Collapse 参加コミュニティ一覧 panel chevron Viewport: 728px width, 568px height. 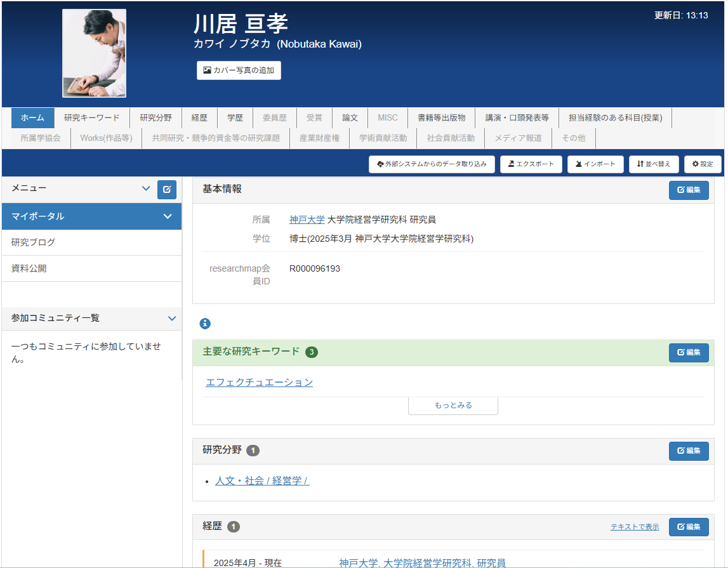(171, 319)
